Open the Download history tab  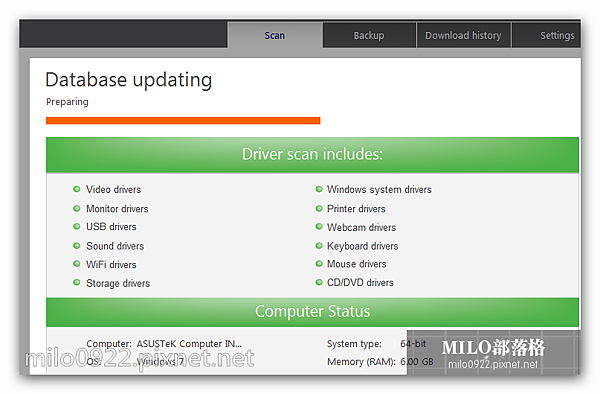pyautogui.click(x=463, y=35)
